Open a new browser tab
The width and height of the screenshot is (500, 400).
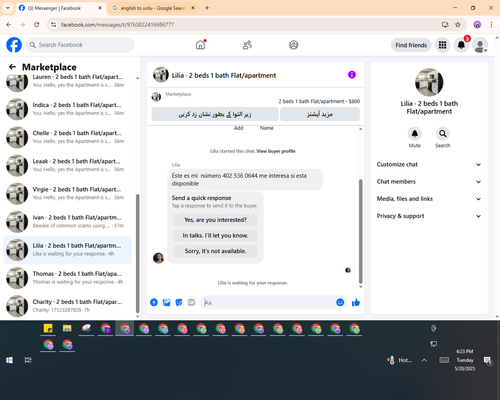[207, 8]
